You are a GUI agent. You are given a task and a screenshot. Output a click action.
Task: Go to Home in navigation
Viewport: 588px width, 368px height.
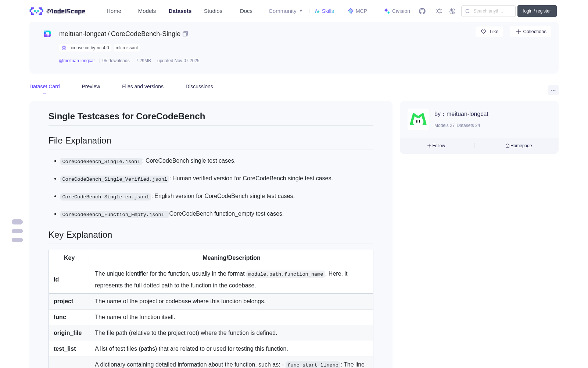pos(114,11)
